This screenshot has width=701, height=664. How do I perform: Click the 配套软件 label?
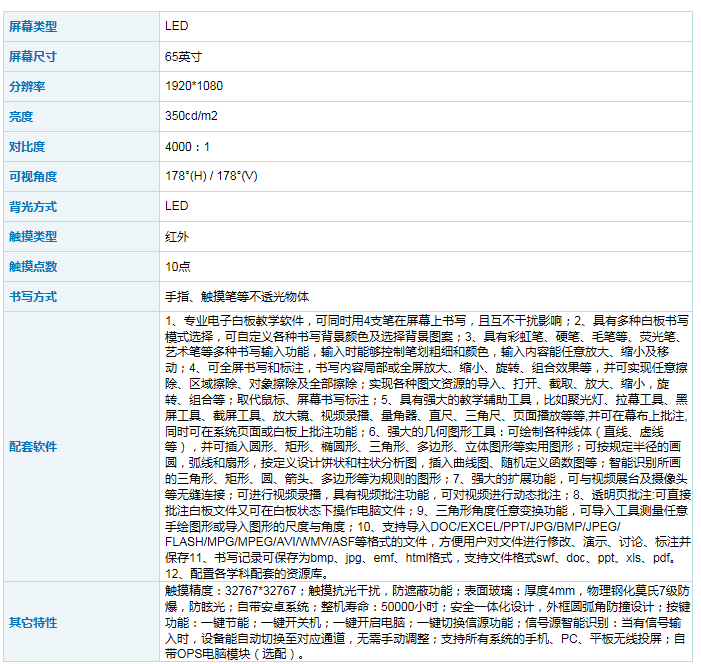[x=33, y=447]
